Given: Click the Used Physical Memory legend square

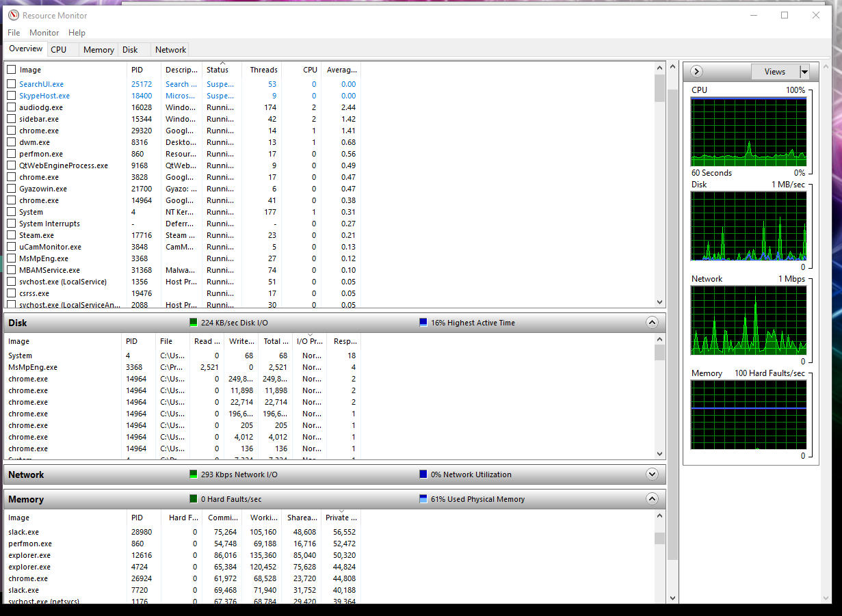Looking at the screenshot, I should click(x=423, y=499).
